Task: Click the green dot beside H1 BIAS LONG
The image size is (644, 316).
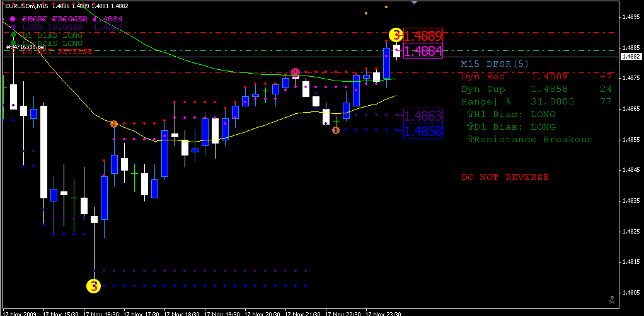Action: 13,35
